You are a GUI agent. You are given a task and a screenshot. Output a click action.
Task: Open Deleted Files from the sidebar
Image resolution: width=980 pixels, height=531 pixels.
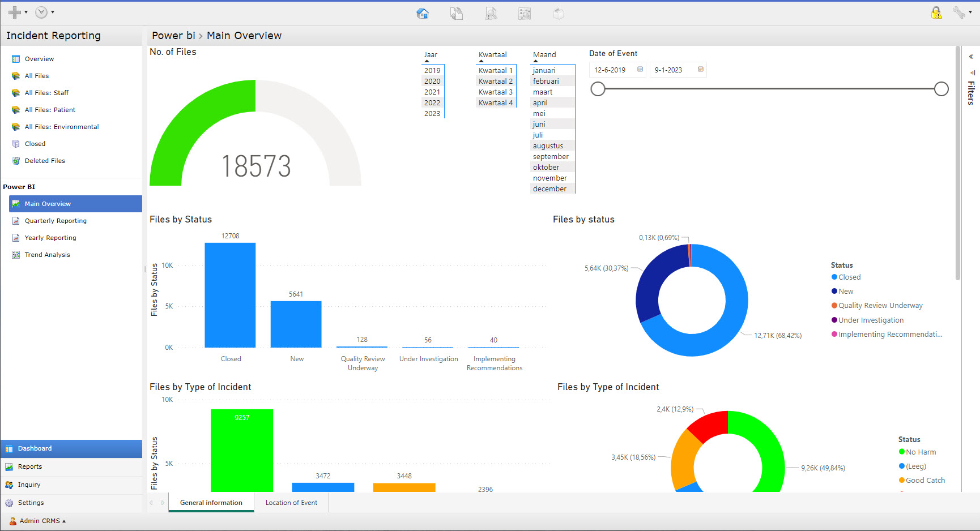point(45,160)
